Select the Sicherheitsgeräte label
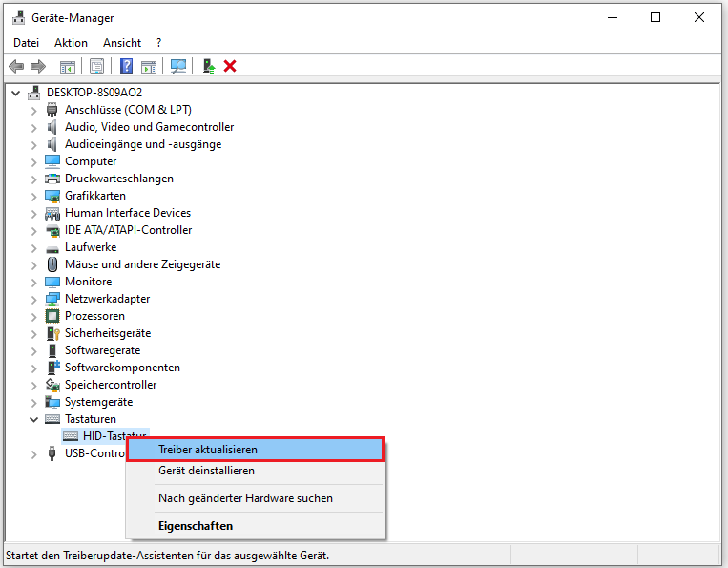 [108, 333]
